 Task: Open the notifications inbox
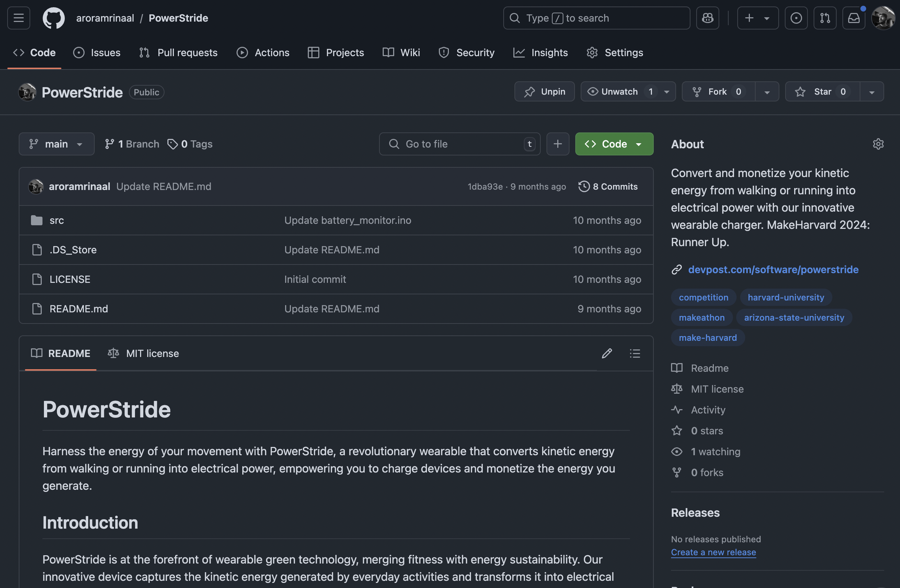(x=854, y=18)
